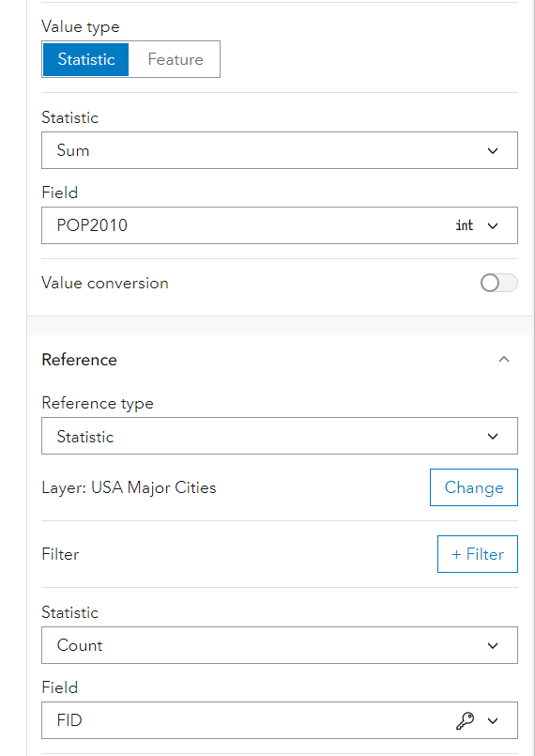Open the Sum statistic dropdown
Viewport: 535px width, 756px height.
tap(280, 150)
